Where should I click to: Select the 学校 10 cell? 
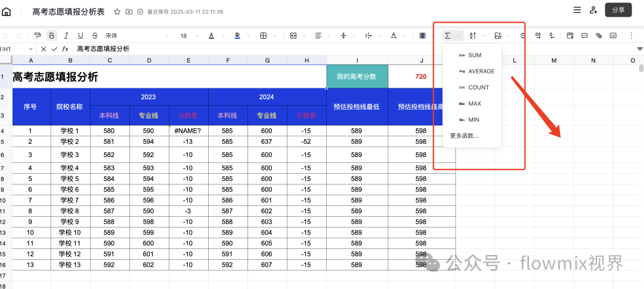point(70,232)
